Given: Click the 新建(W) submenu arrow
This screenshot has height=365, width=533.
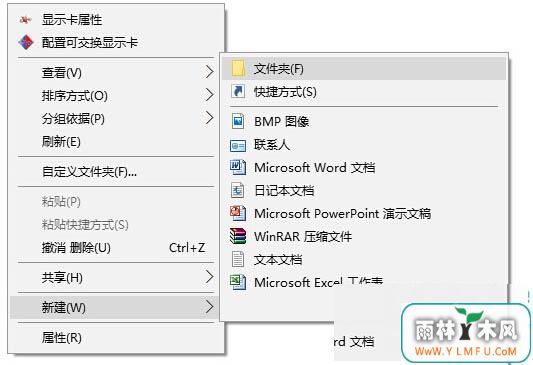Looking at the screenshot, I should coord(210,307).
